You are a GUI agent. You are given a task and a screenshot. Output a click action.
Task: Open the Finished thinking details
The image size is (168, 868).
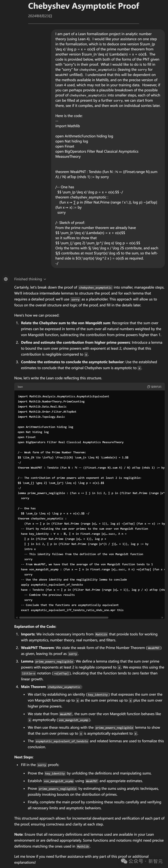pyautogui.click(x=28, y=279)
